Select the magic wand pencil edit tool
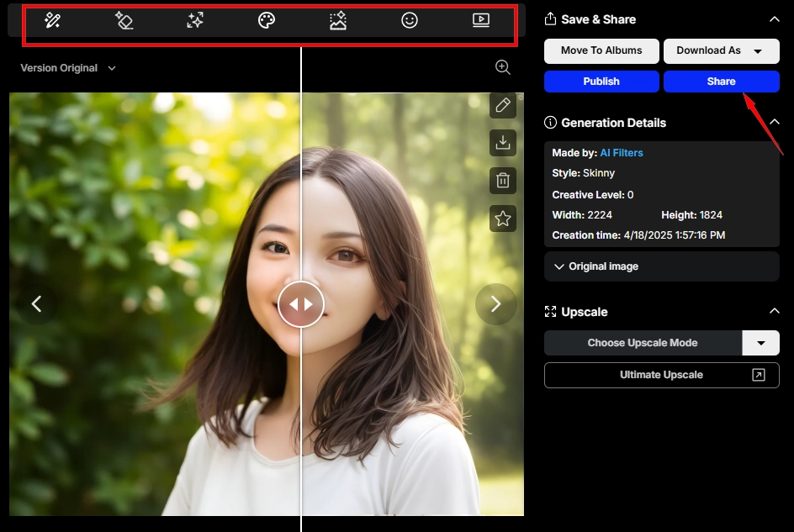Screen dimensions: 794x532 52,21
